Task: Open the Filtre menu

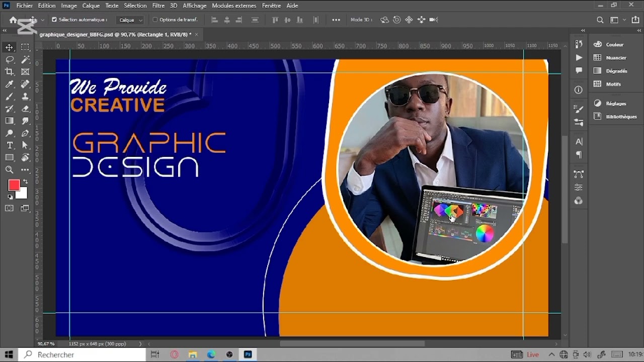Action: [158, 6]
